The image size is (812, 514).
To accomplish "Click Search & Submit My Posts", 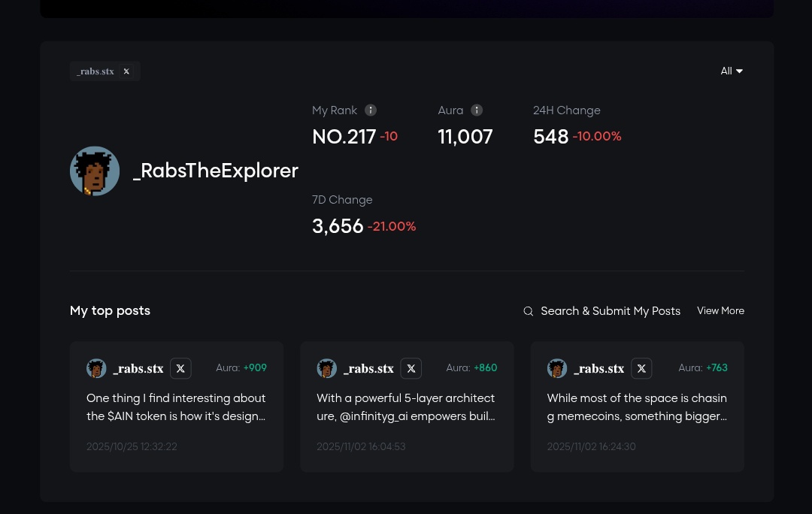I will [x=611, y=311].
